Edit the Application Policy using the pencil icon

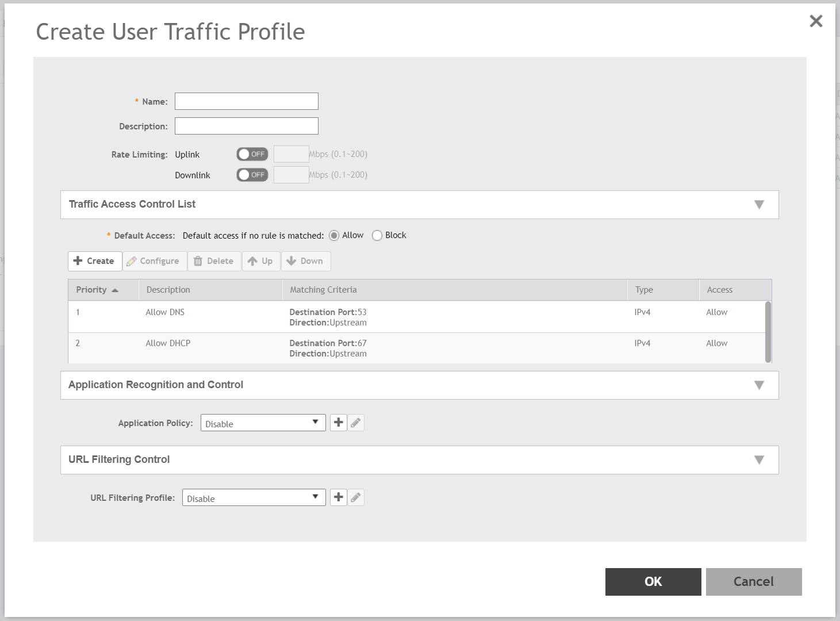click(x=356, y=423)
